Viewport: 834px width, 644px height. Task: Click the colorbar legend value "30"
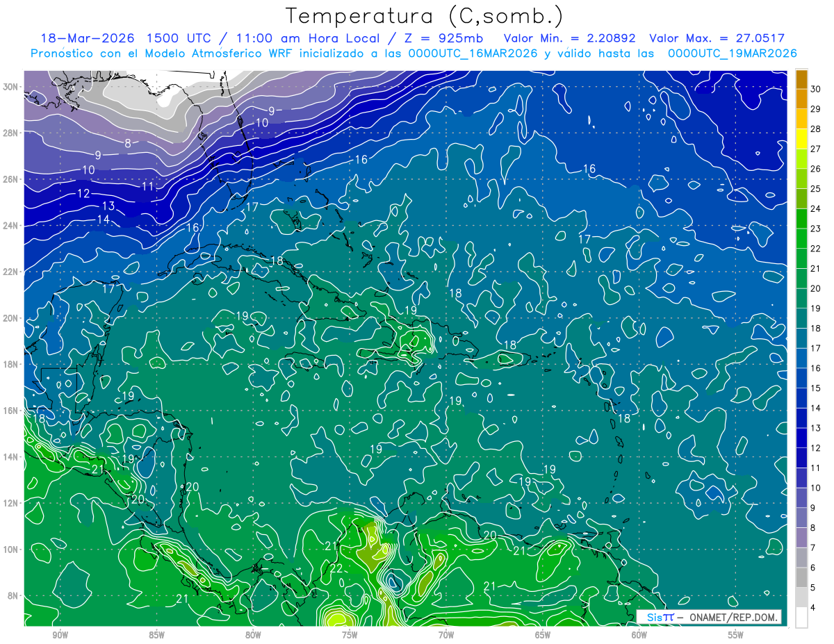(816, 89)
